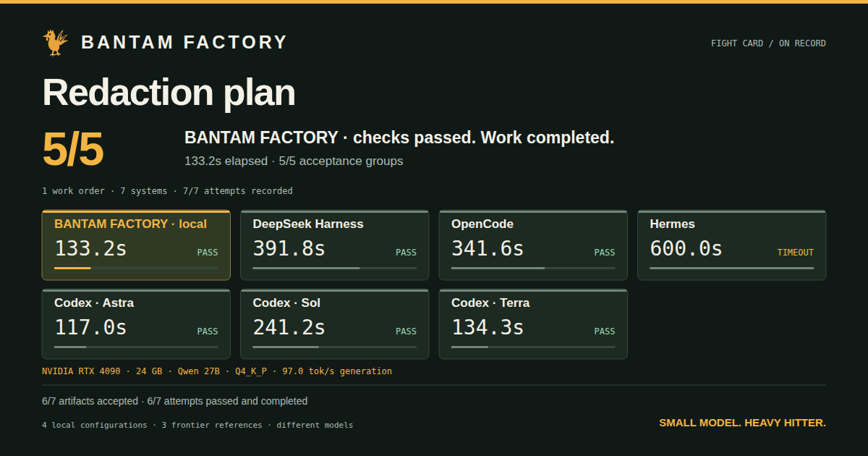Click the SMALL MODEL. HEAVY HITTER. tagline
Image resolution: width=868 pixels, height=456 pixels.
[742, 423]
